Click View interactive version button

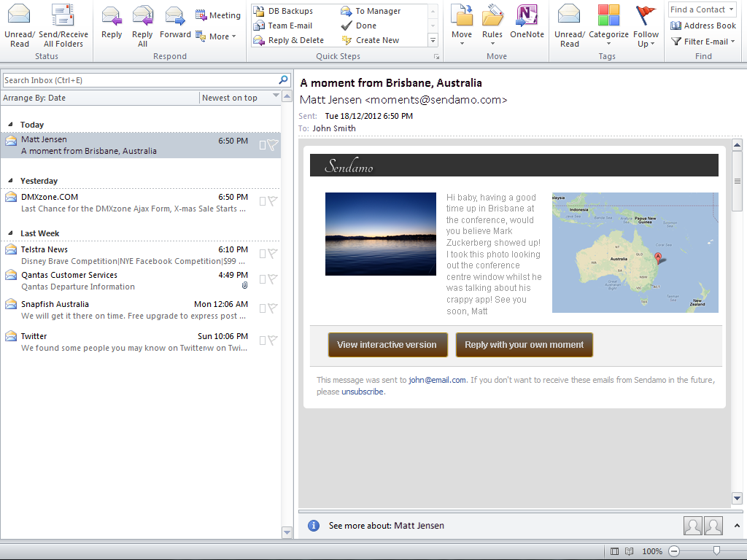click(387, 345)
